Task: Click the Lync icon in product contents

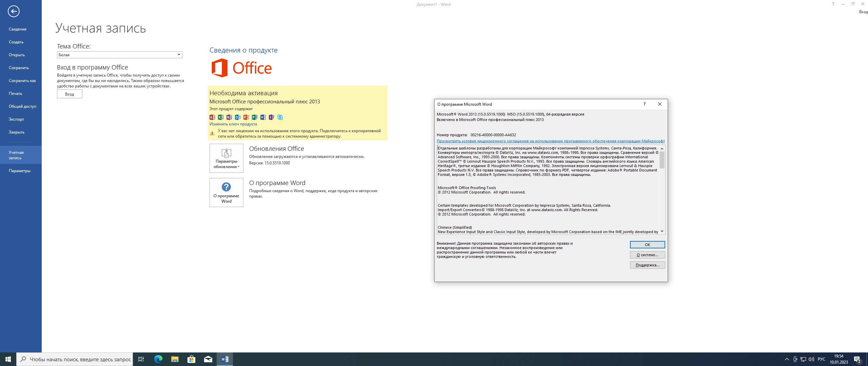Action: click(280, 117)
